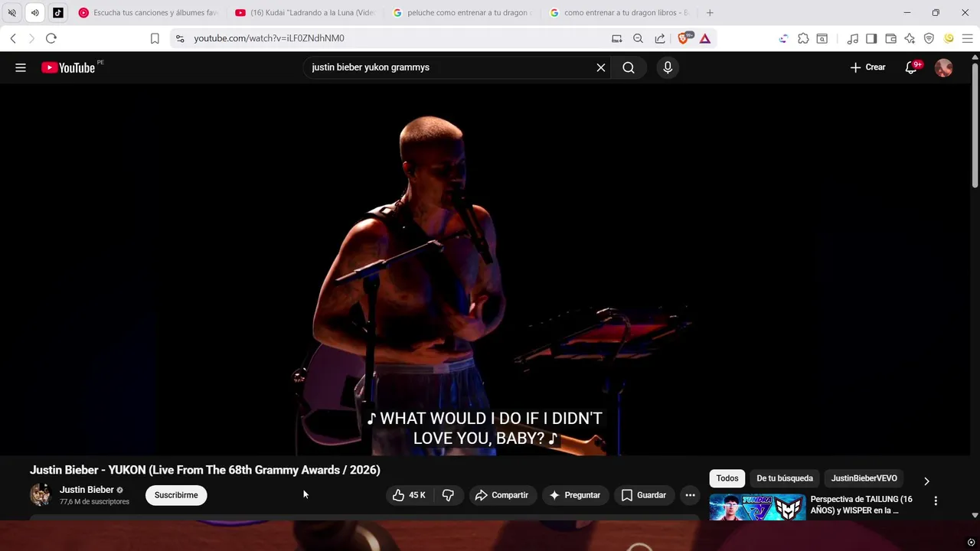Toggle the browser sidebar panel
Viewport: 980px width, 551px height.
[871, 38]
